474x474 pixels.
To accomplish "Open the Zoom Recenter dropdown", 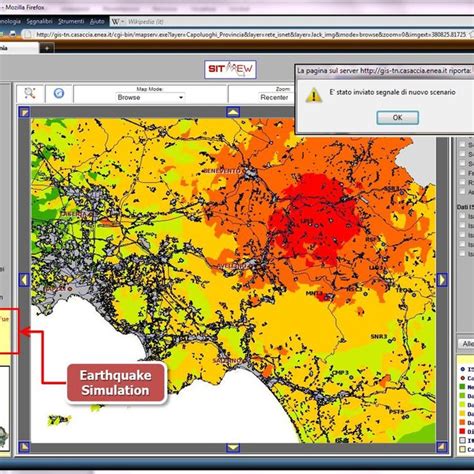I will (x=275, y=97).
